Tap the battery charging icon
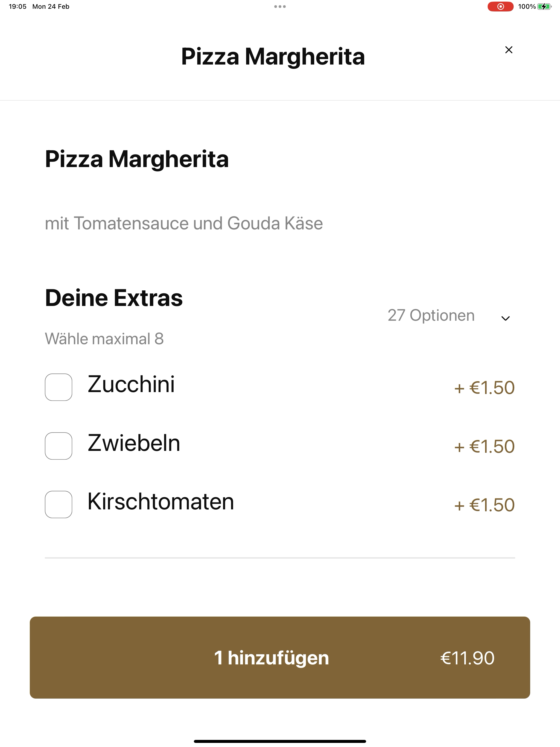The height and width of the screenshot is (747, 560). 544,6
